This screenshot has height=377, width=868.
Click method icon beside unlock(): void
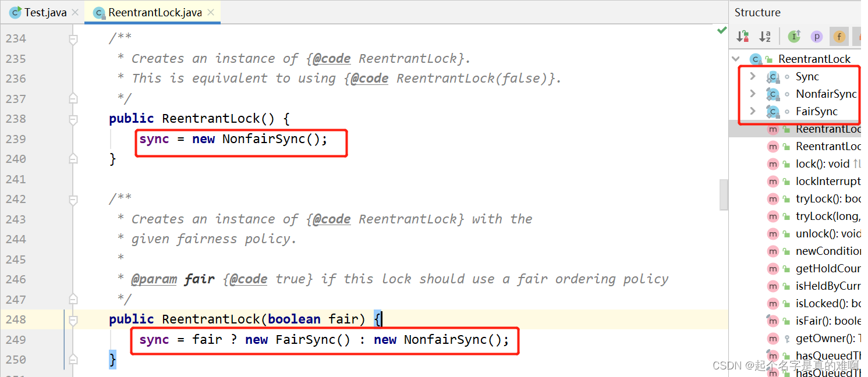click(x=773, y=233)
